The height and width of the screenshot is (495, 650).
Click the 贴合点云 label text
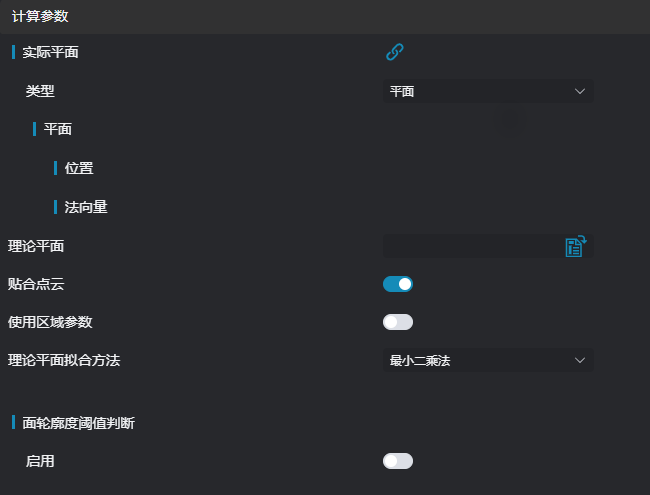click(36, 284)
